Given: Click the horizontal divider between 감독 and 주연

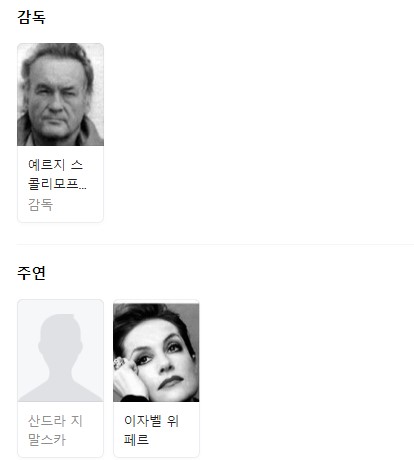Looking at the screenshot, I should [x=215, y=244].
